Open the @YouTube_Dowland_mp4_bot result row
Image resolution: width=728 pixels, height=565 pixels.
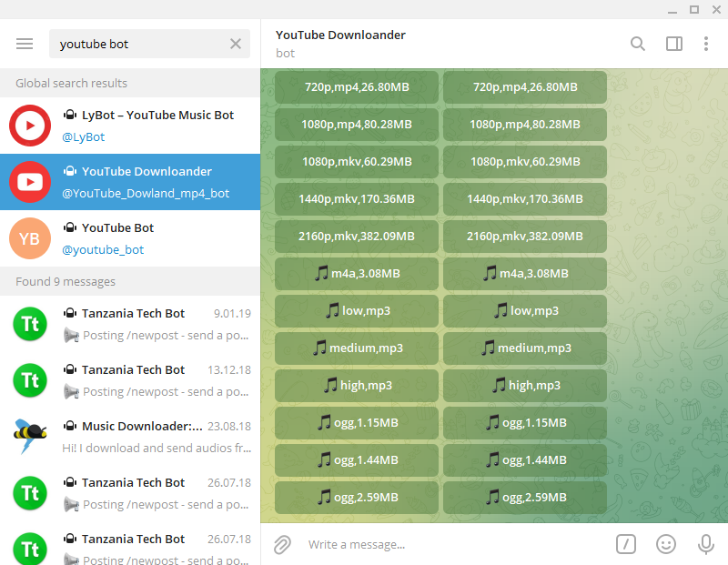click(x=130, y=182)
